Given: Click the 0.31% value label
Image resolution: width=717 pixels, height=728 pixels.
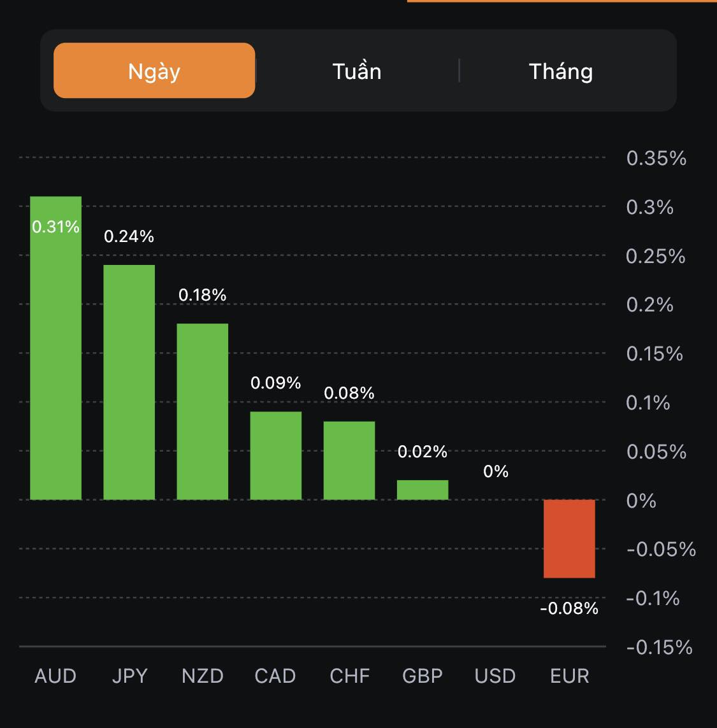Looking at the screenshot, I should pyautogui.click(x=56, y=227).
